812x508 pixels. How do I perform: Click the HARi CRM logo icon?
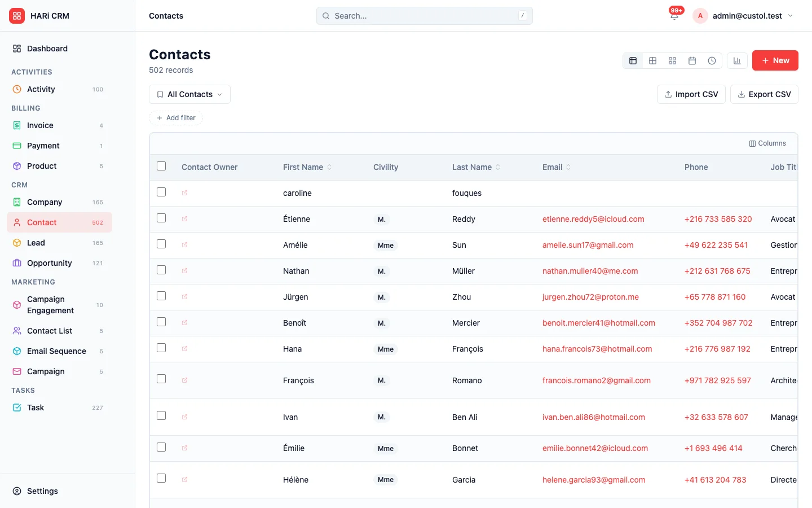tap(16, 15)
